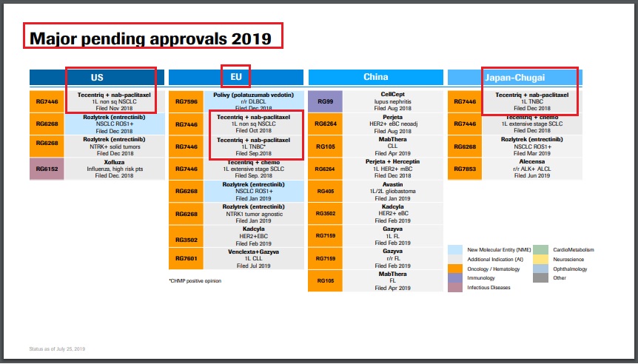This screenshot has width=638, height=364.
Task: Click the "Major pending approvals 2019" slide title
Action: tap(150, 38)
